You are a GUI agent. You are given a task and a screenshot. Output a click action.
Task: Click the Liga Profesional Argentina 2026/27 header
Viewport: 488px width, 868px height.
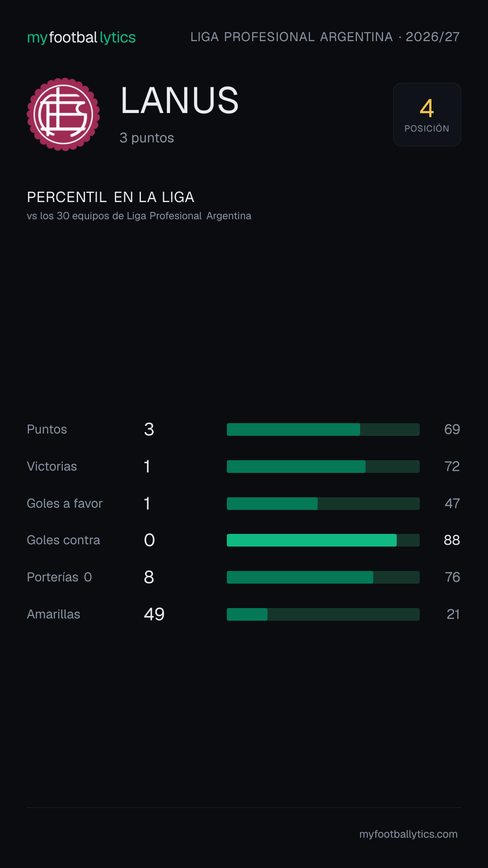pos(325,37)
